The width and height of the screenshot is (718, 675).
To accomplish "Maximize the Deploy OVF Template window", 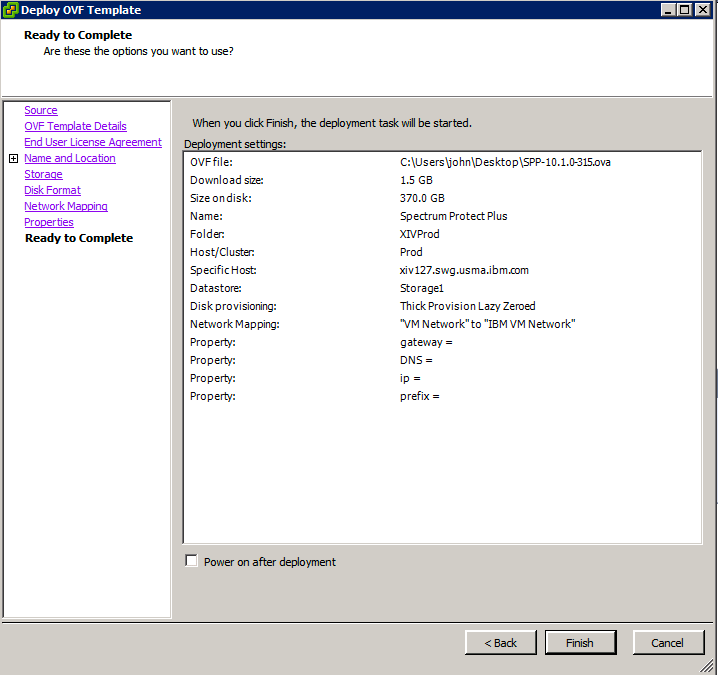I will pyautogui.click(x=685, y=10).
